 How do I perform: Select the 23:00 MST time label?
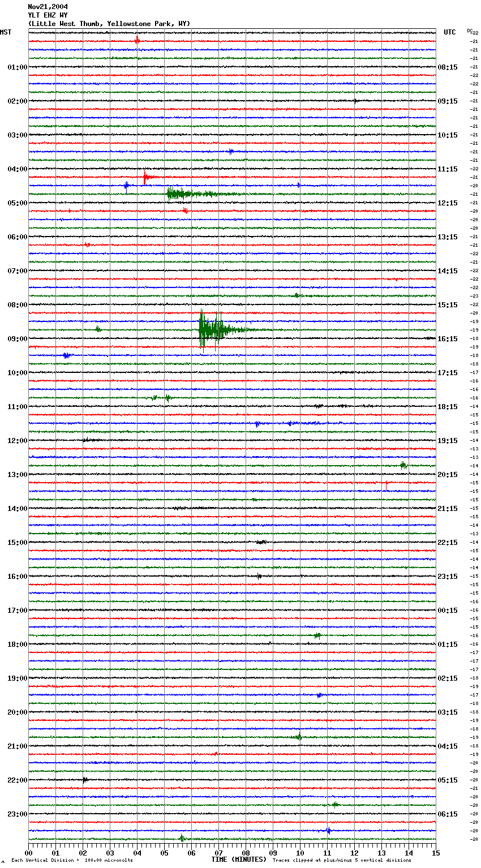pyautogui.click(x=18, y=814)
